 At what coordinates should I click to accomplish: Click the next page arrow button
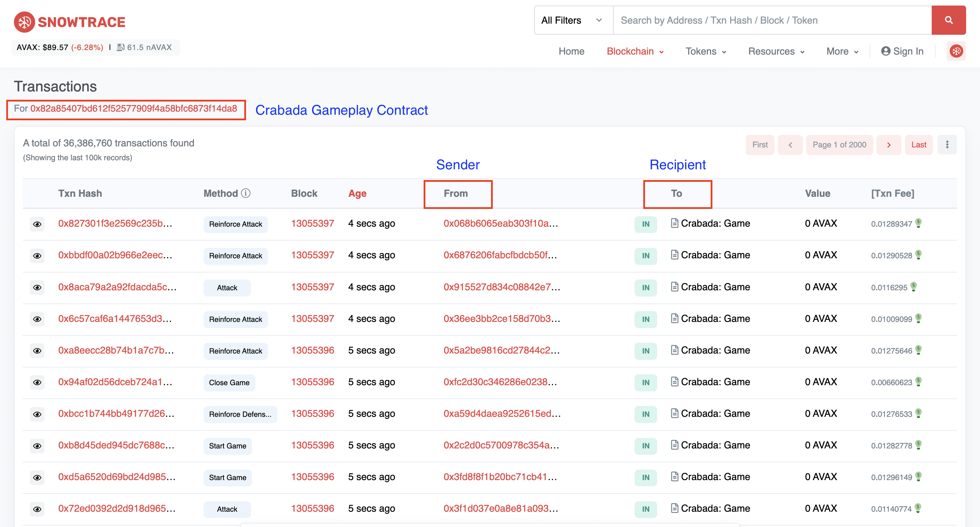click(889, 145)
